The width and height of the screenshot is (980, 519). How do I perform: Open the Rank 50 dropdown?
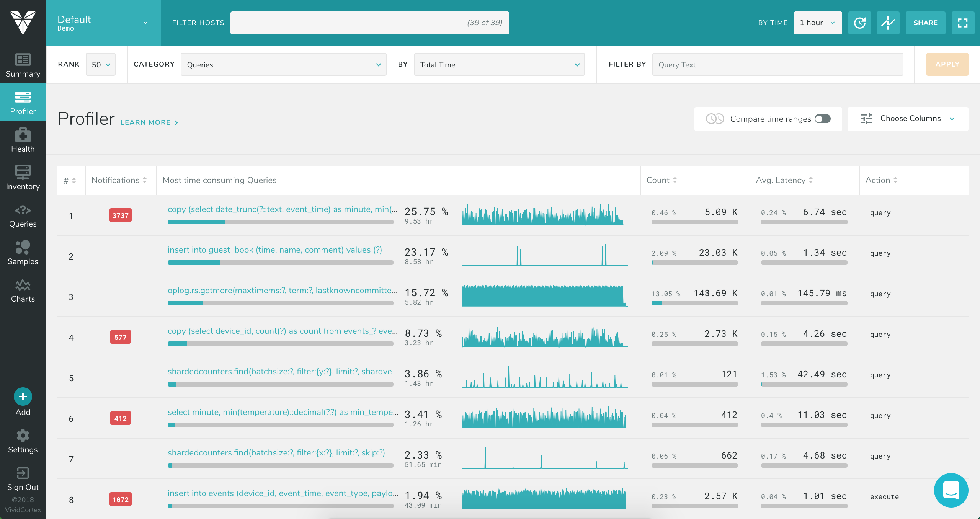101,65
